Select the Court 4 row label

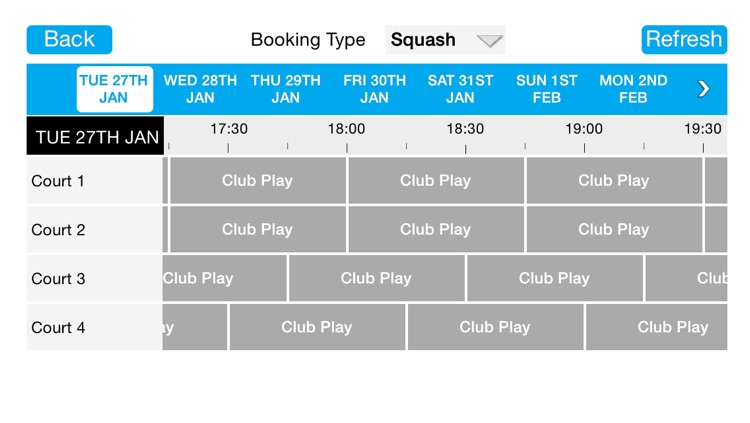59,327
